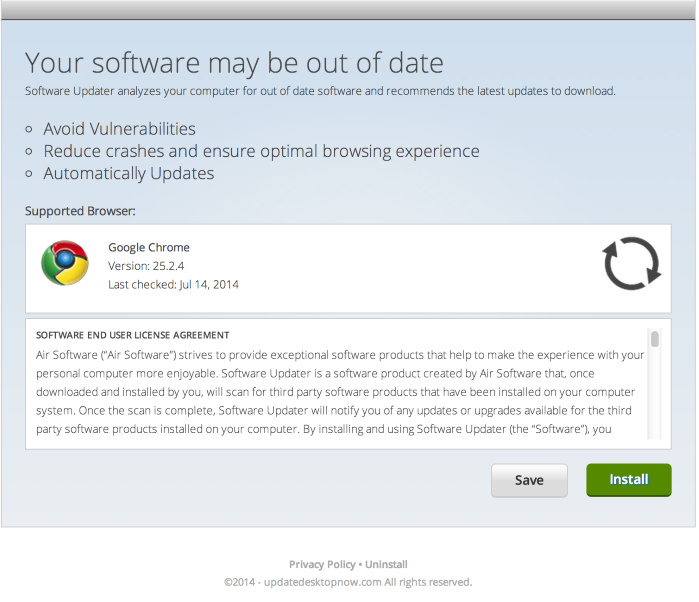
Task: Click inside the license agreement text body
Action: point(340,392)
